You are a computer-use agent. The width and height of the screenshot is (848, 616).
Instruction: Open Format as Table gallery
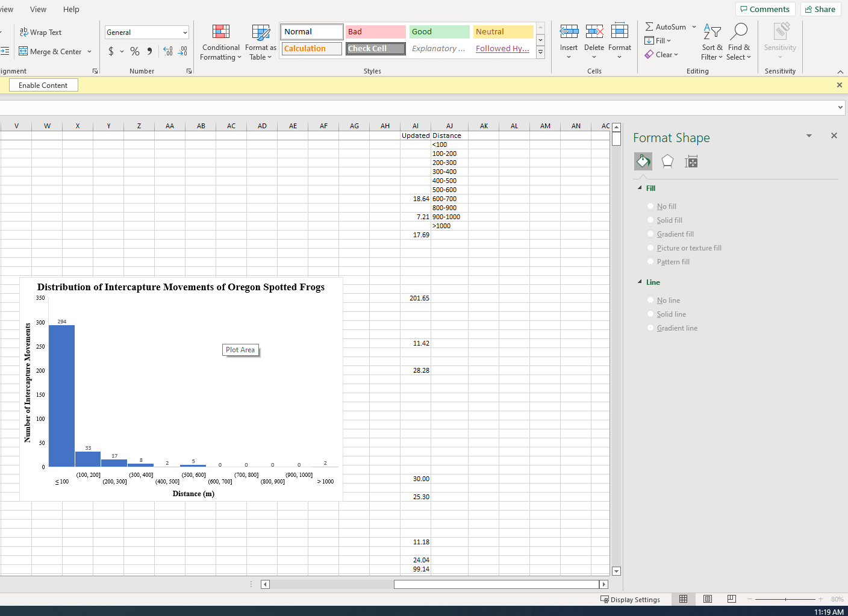[x=261, y=43]
